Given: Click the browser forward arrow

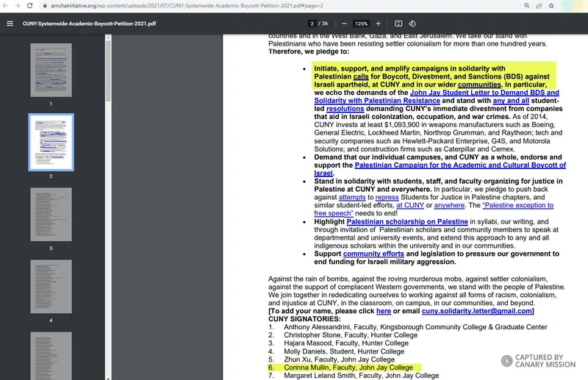Looking at the screenshot, I should (x=18, y=6).
